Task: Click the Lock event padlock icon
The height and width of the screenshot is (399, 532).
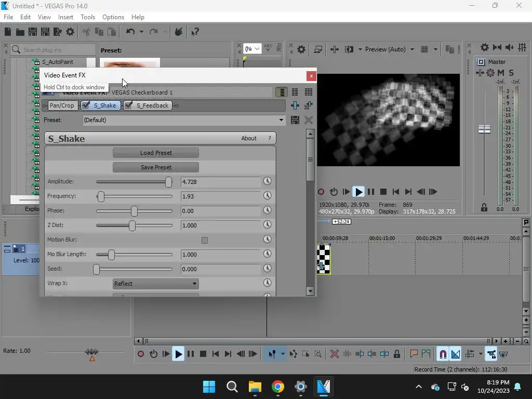Action: (396, 354)
